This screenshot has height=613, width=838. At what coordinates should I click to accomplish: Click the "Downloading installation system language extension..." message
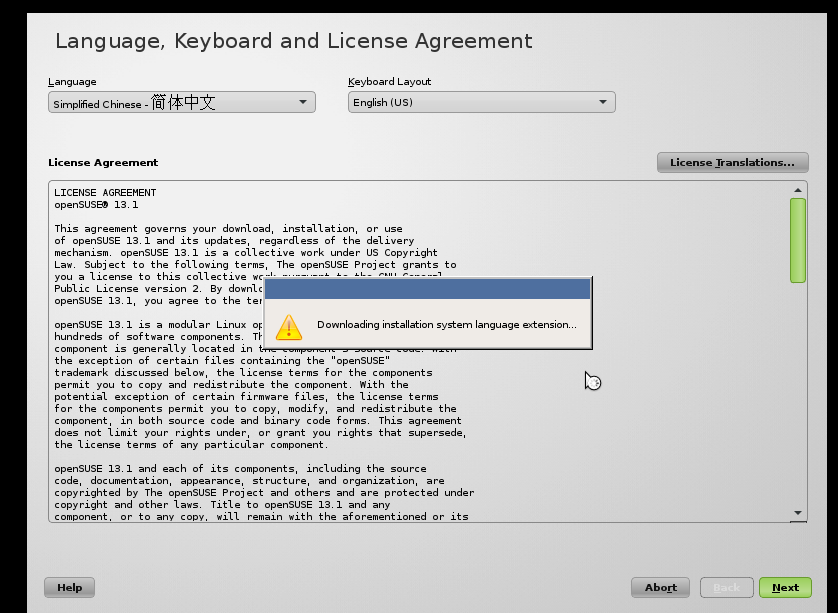click(447, 324)
